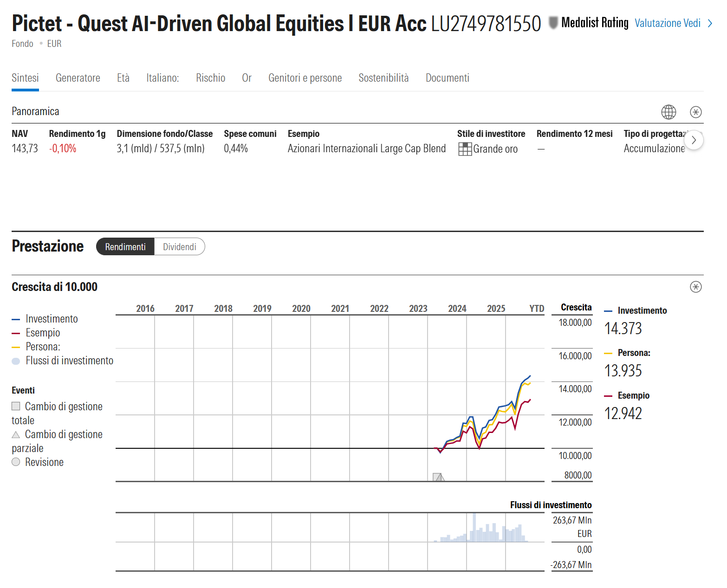Click the 263,67 Mln flow axis label
The image size is (727, 588).
click(572, 520)
